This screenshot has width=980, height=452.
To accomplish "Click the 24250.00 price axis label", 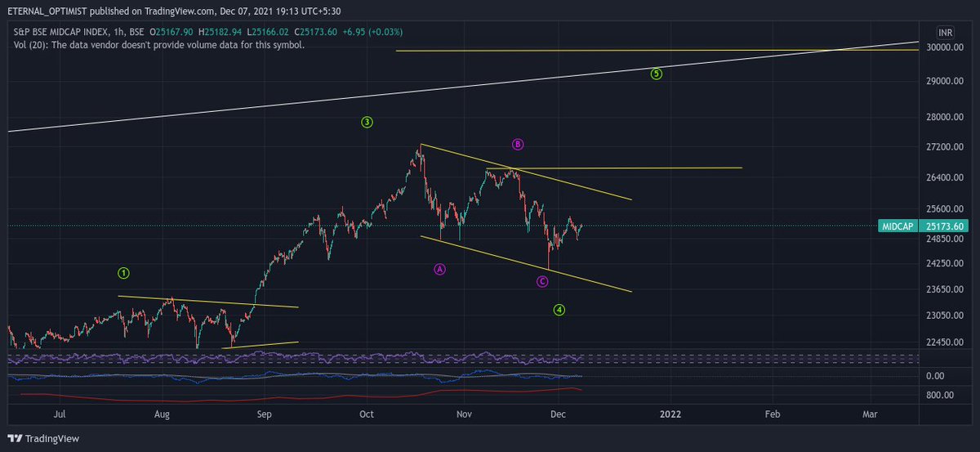I will click(943, 264).
